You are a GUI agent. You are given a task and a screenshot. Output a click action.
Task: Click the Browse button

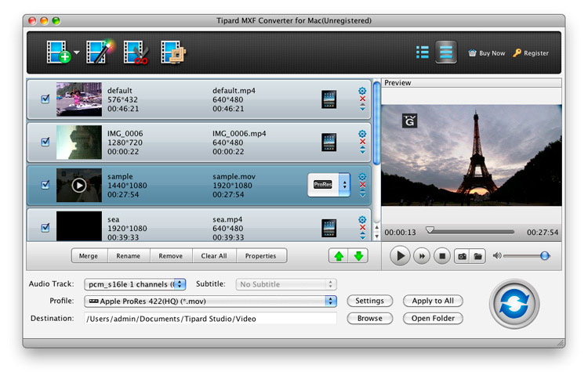tap(370, 319)
